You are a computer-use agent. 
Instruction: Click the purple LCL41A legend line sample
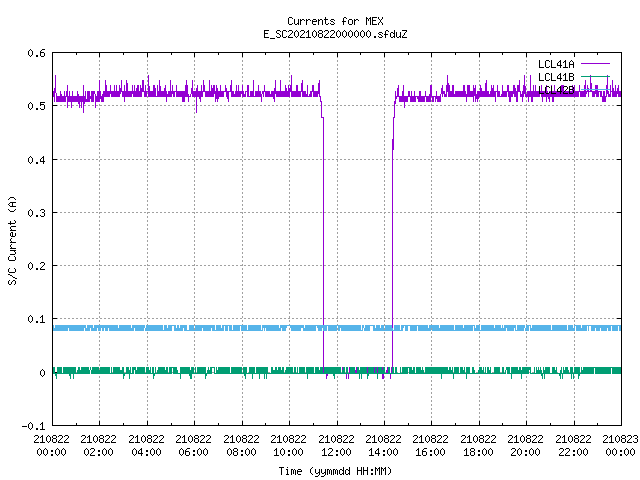click(595, 64)
